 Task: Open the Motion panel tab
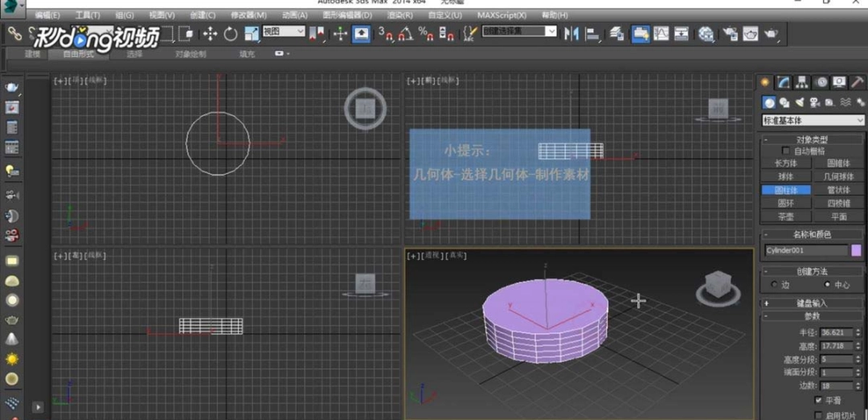tap(821, 82)
